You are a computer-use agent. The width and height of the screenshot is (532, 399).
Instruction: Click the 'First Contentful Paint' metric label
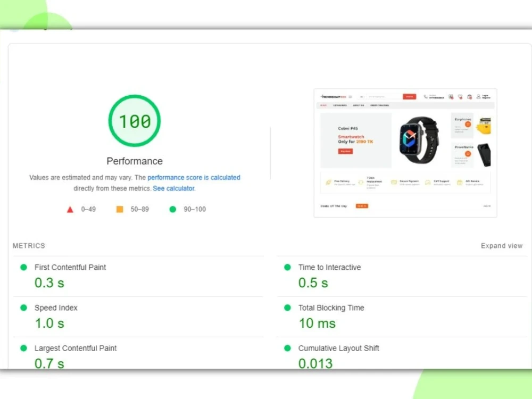(70, 268)
